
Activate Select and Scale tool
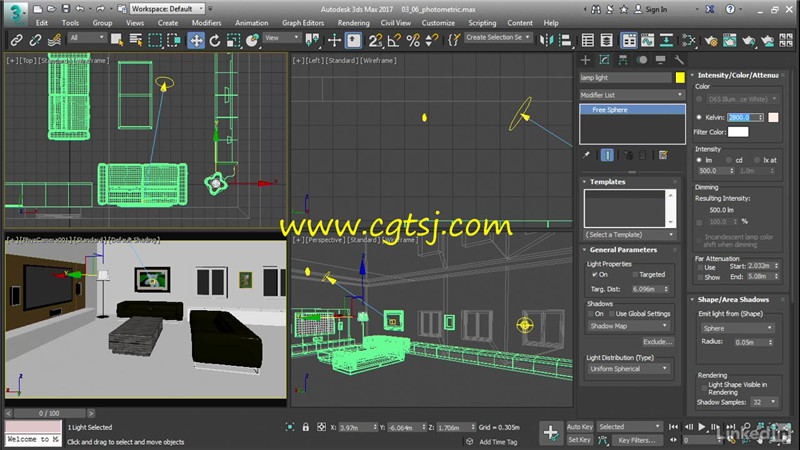coord(234,40)
